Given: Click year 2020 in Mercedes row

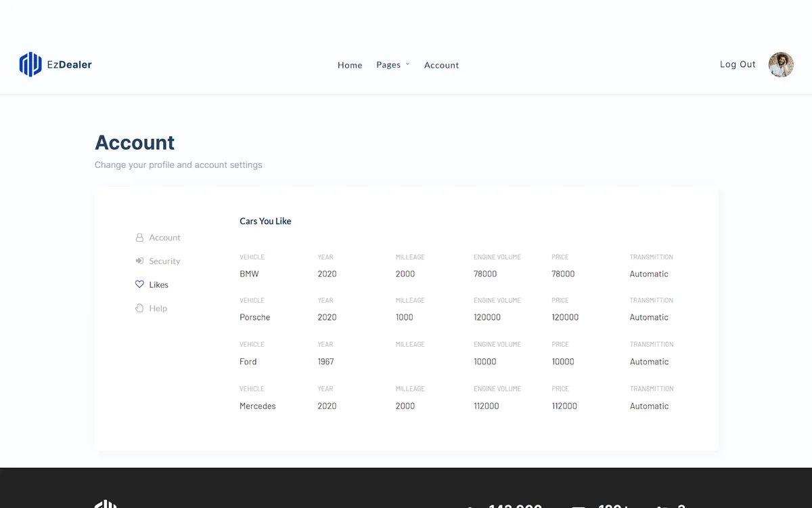Looking at the screenshot, I should 327,406.
